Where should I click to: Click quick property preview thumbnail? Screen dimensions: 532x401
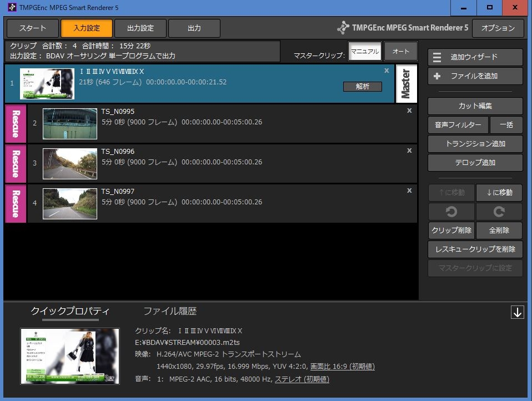click(x=70, y=356)
